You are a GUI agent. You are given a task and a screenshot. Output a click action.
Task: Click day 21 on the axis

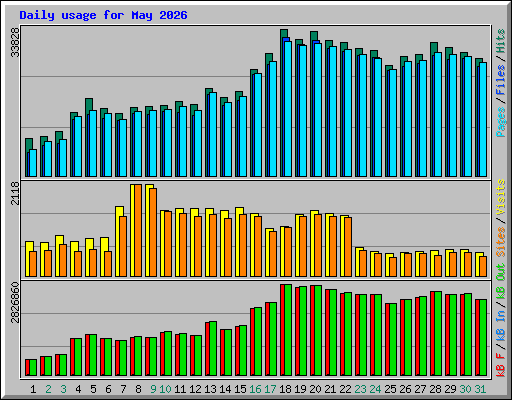[x=330, y=389]
